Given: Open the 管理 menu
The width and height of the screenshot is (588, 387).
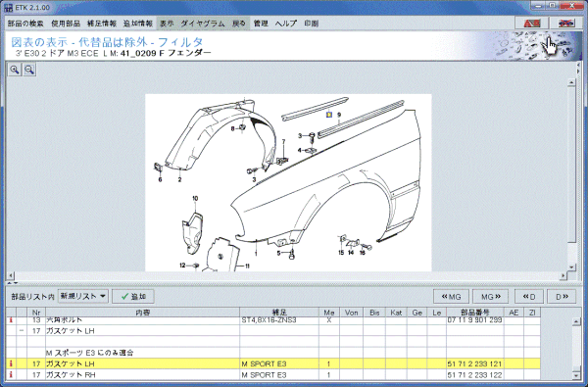Looking at the screenshot, I should point(261,24).
